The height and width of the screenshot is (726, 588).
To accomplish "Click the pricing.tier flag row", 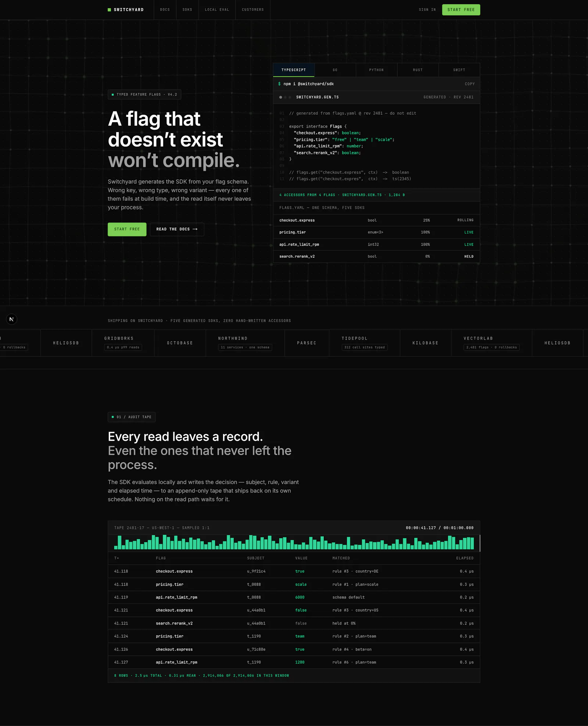I will [x=376, y=232].
